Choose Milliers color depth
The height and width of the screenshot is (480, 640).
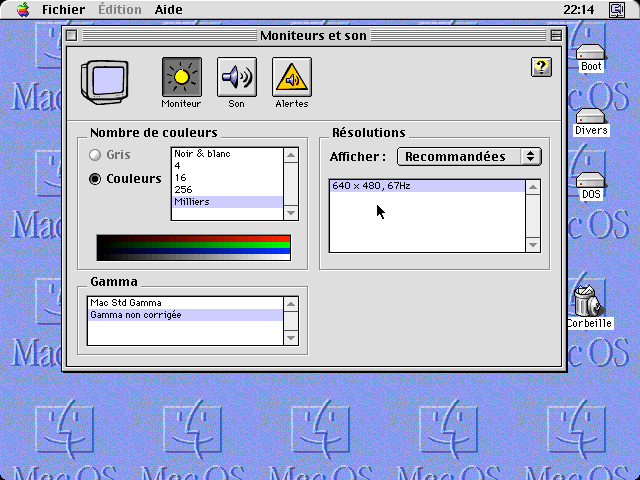[x=227, y=202]
